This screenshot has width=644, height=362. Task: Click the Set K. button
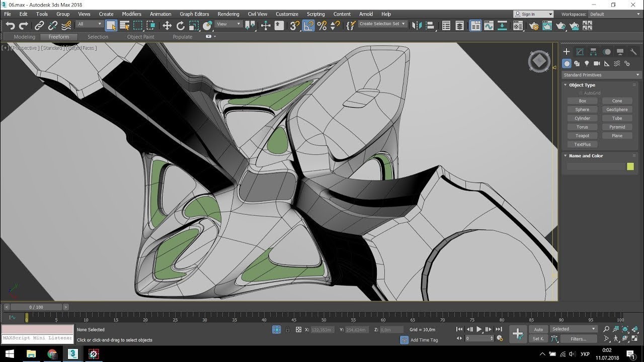point(538,339)
